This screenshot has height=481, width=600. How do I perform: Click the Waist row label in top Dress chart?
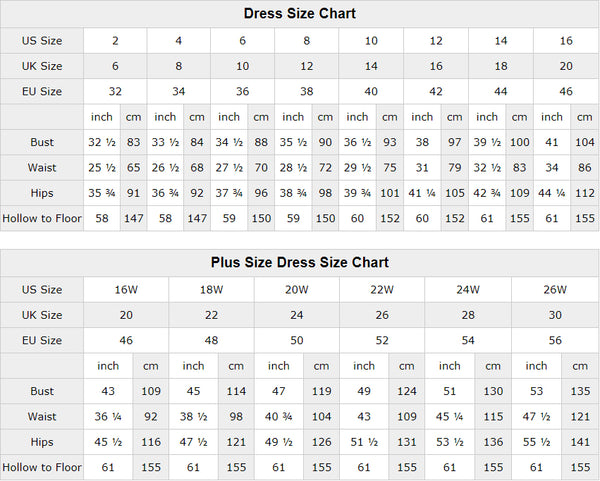click(42, 167)
